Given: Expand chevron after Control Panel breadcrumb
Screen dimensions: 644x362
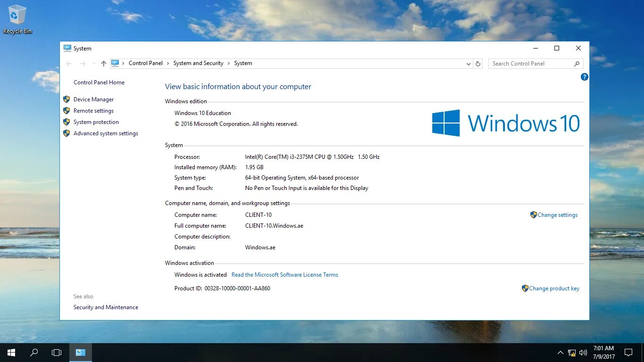Looking at the screenshot, I should 168,63.
